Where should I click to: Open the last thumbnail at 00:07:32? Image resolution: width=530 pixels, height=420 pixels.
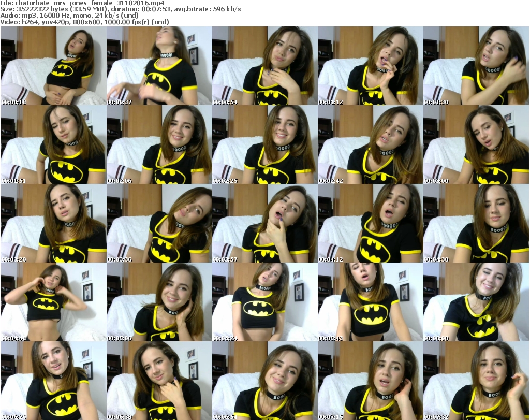476,380
